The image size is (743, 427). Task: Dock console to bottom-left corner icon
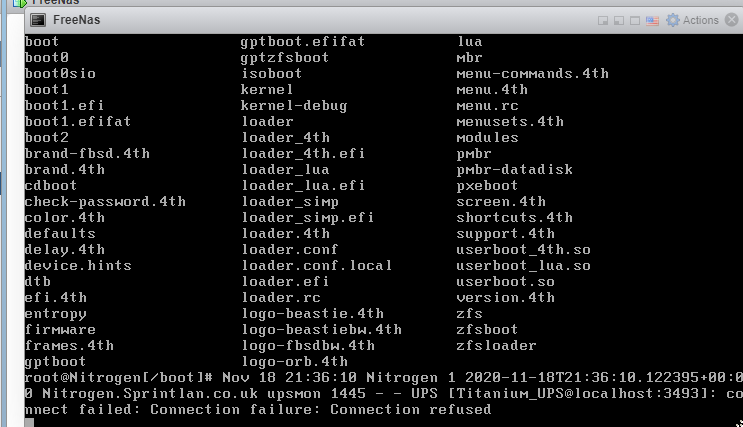click(x=619, y=20)
